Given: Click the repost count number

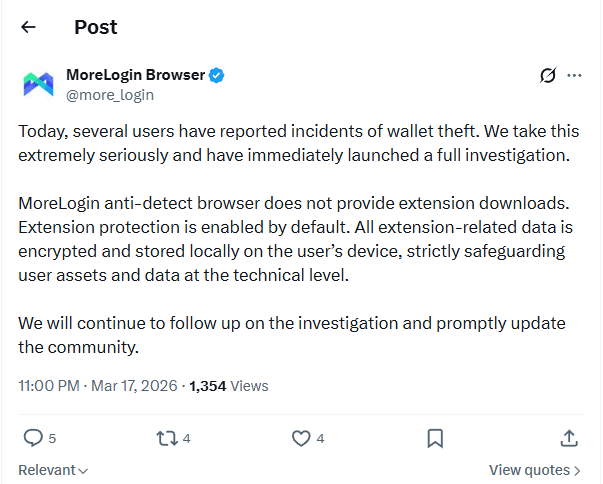Looking at the screenshot, I should click(187, 438).
